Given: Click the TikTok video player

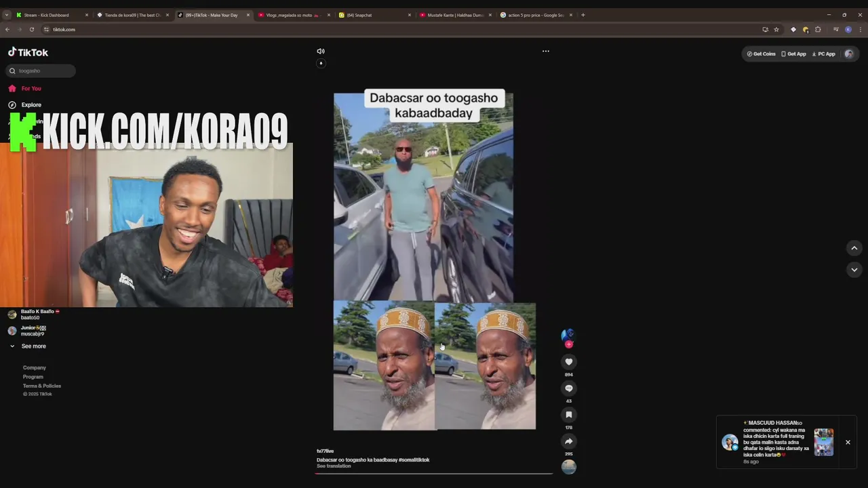Looking at the screenshot, I should (434, 261).
